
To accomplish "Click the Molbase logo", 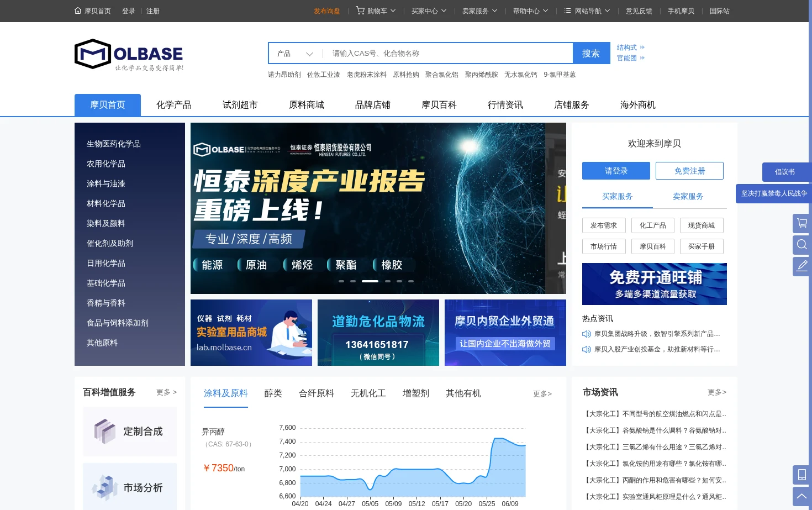I will coord(129,55).
